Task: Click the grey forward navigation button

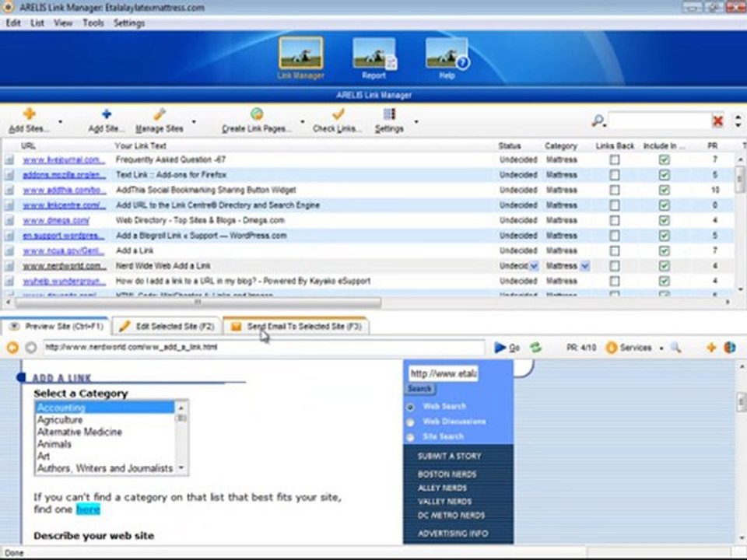Action: pyautogui.click(x=31, y=348)
